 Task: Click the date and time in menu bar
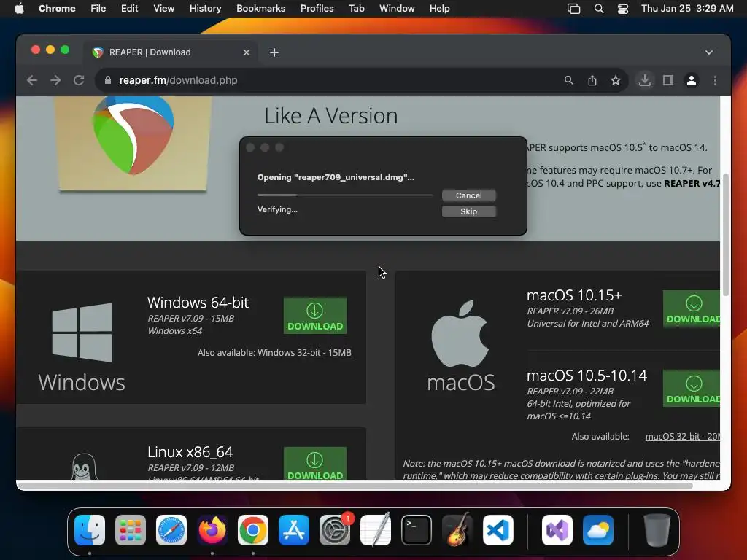[687, 9]
